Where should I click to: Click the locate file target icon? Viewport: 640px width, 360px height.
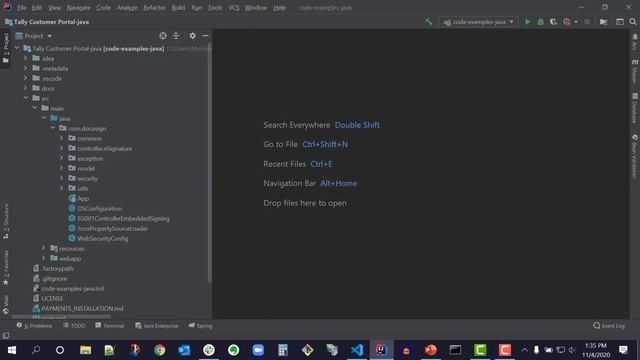pos(163,36)
